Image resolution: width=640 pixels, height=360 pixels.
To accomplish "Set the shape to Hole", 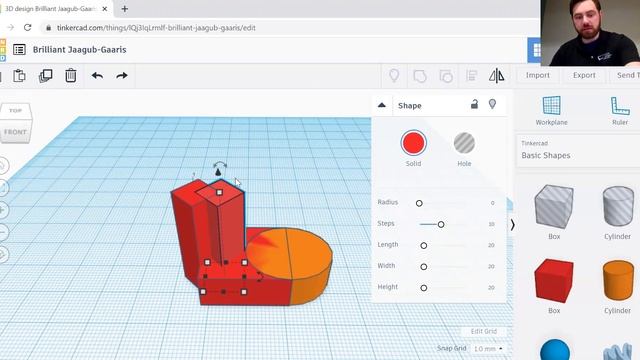I will (x=464, y=143).
